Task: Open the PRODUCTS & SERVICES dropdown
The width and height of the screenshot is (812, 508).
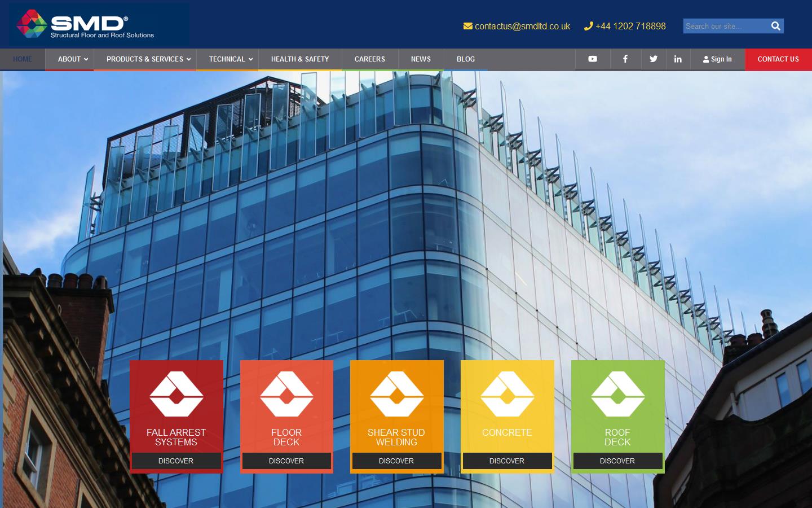Action: [145, 59]
